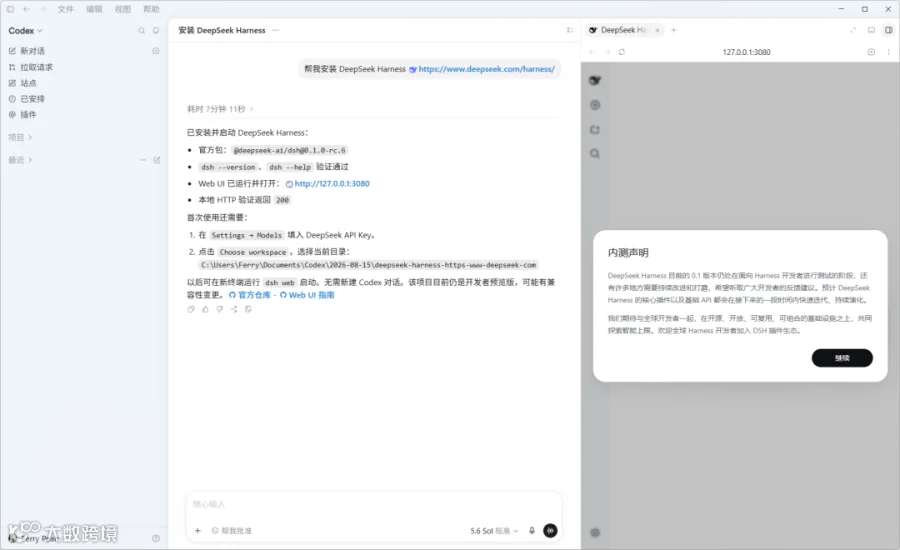Click the plus attach icon in composer
This screenshot has width=900, height=550.
point(197,531)
